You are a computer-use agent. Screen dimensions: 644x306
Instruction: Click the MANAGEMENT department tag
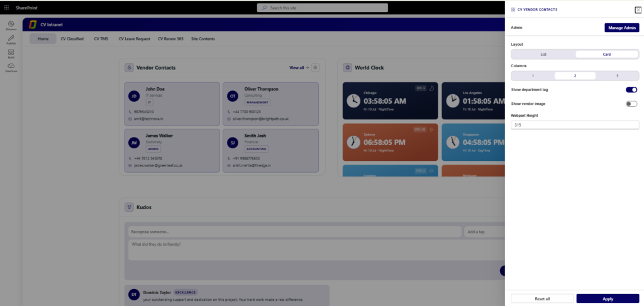tap(257, 102)
